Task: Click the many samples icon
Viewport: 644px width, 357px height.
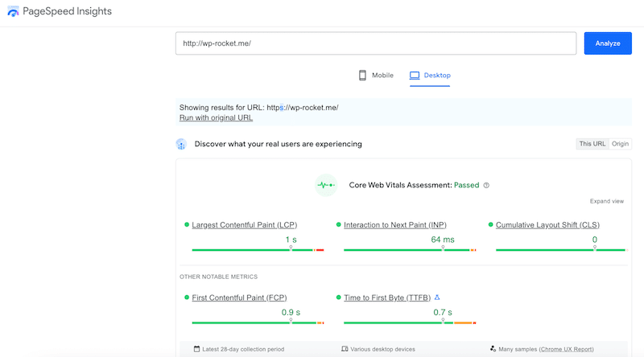Action: point(493,349)
